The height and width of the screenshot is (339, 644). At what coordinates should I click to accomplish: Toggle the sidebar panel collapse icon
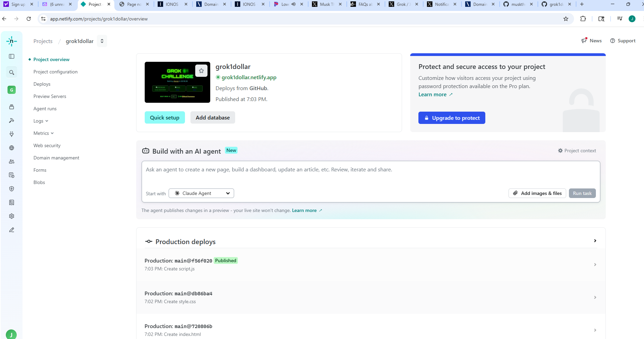11,56
